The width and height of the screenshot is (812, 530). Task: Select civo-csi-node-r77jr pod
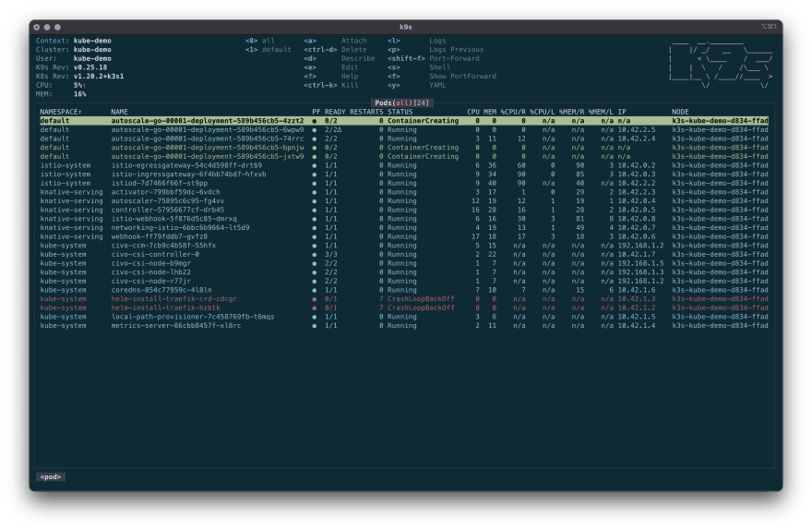click(404, 281)
